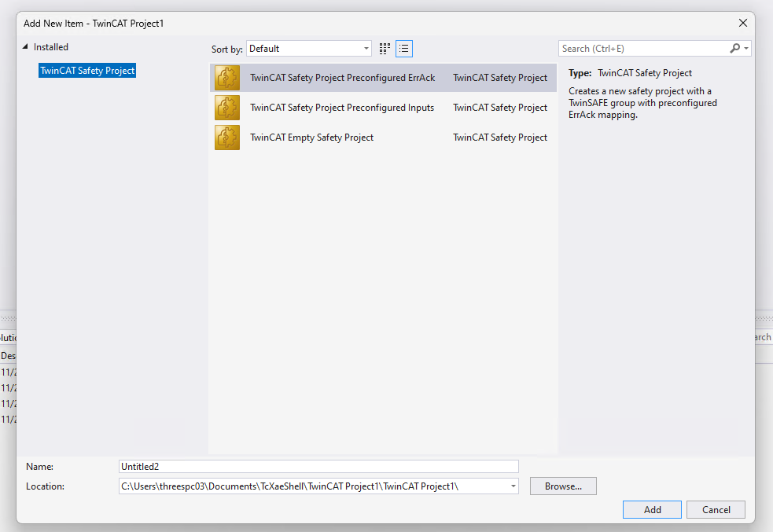Open the search options dropdown arrow
773x532 pixels.
pyautogui.click(x=746, y=48)
